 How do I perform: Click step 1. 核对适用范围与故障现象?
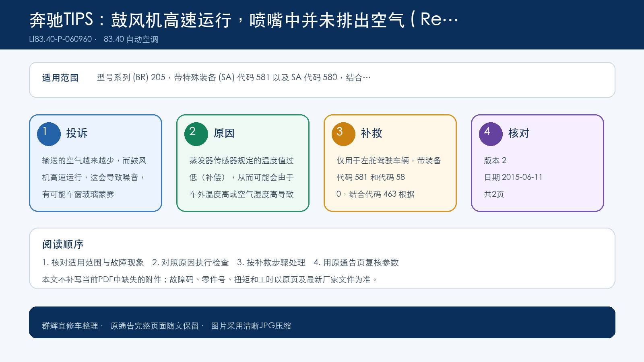93,263
